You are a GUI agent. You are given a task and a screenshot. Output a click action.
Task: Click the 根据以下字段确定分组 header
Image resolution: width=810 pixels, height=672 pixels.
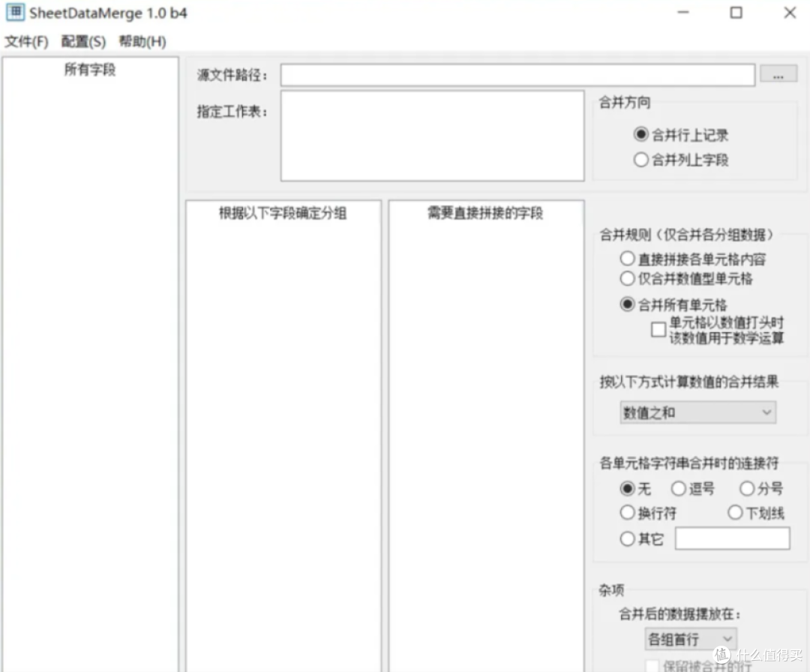(283, 213)
